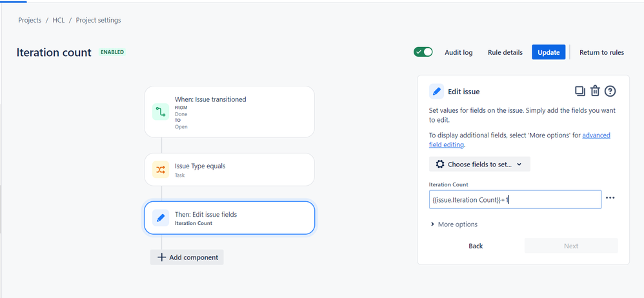644x298 pixels.
Task: Click the pencil icon in Edit issue panel header
Action: point(437,91)
